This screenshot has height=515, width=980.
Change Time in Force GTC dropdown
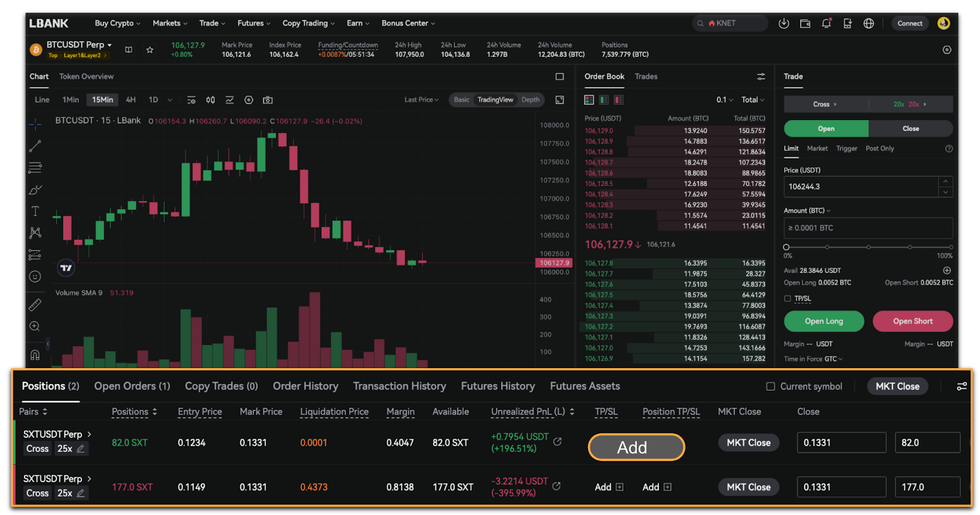click(x=833, y=359)
